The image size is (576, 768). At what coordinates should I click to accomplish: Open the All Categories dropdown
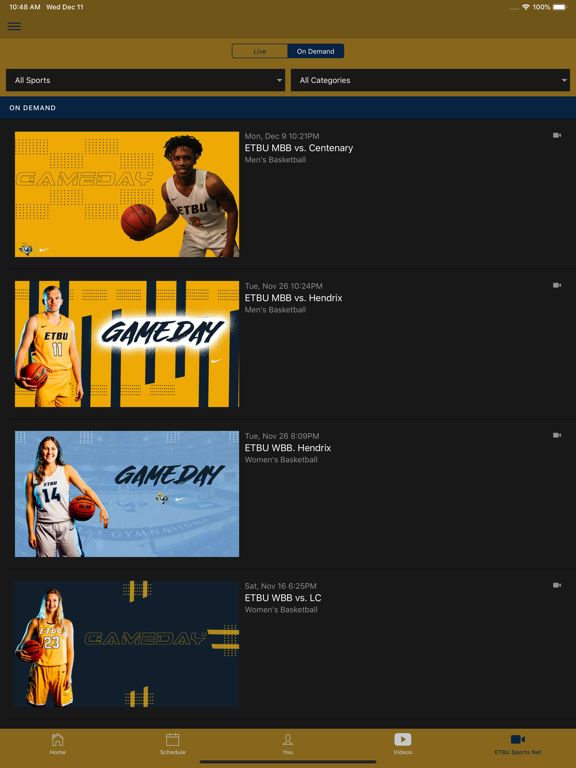point(431,80)
